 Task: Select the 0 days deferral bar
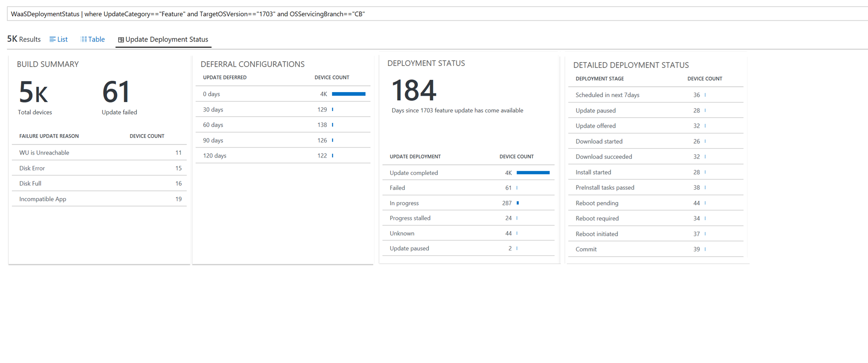349,94
